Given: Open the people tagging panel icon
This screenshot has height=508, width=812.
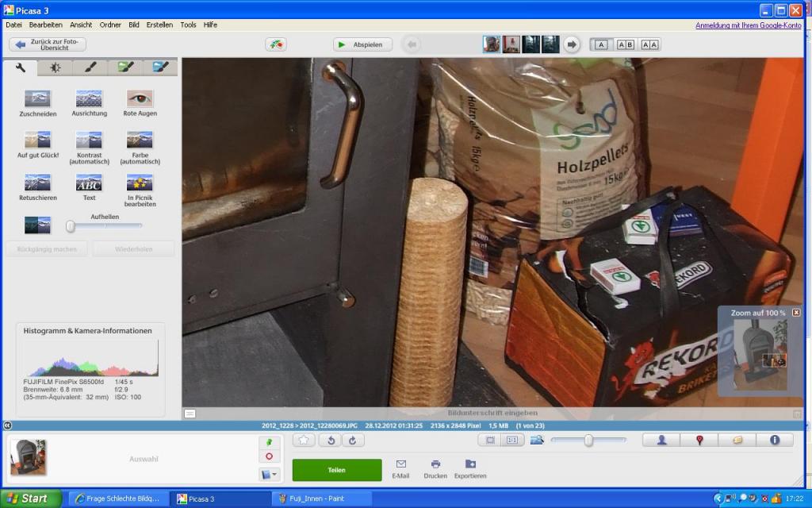Looking at the screenshot, I should tap(661, 440).
